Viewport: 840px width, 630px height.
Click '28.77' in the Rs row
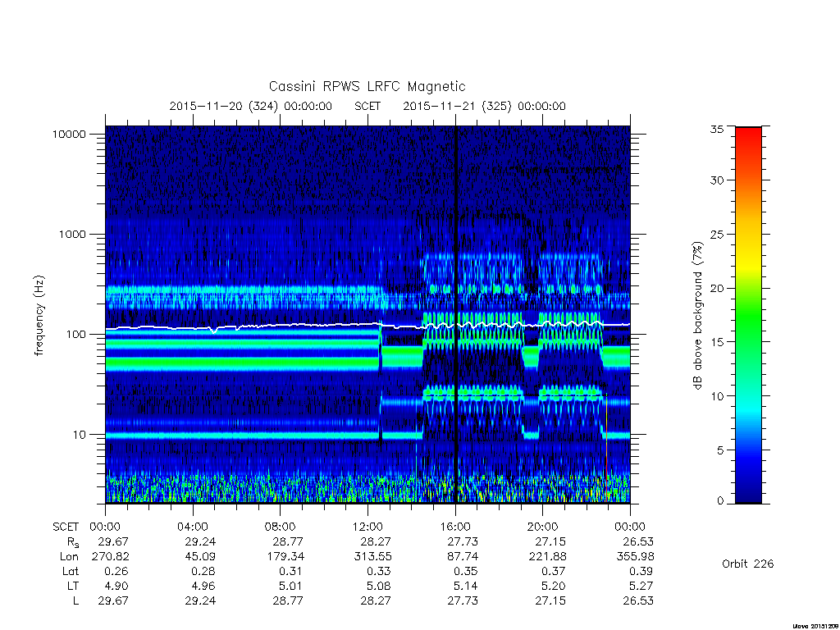click(288, 541)
